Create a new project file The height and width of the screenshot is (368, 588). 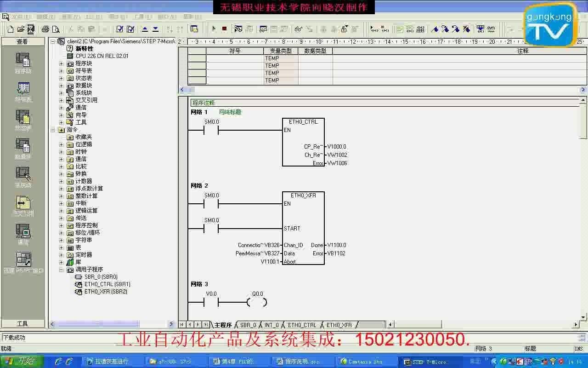11,29
